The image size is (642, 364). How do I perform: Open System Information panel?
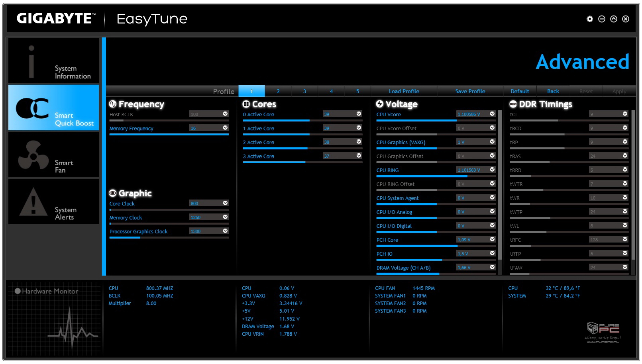(x=53, y=61)
